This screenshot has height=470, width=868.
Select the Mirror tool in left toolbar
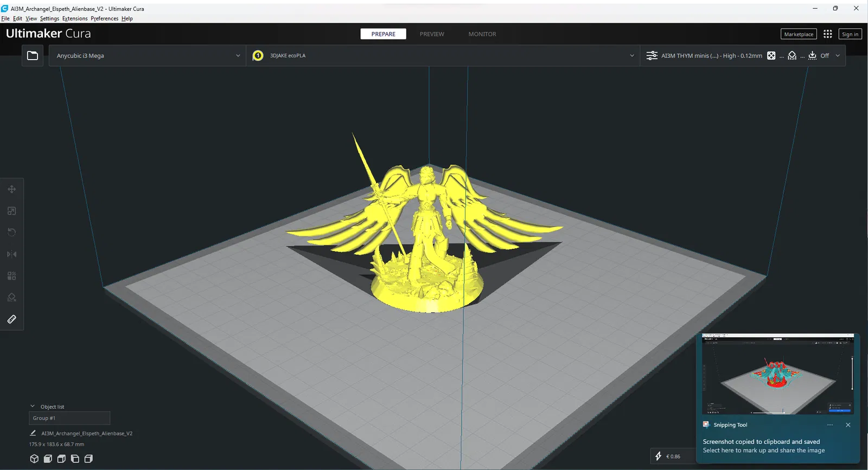[12, 254]
